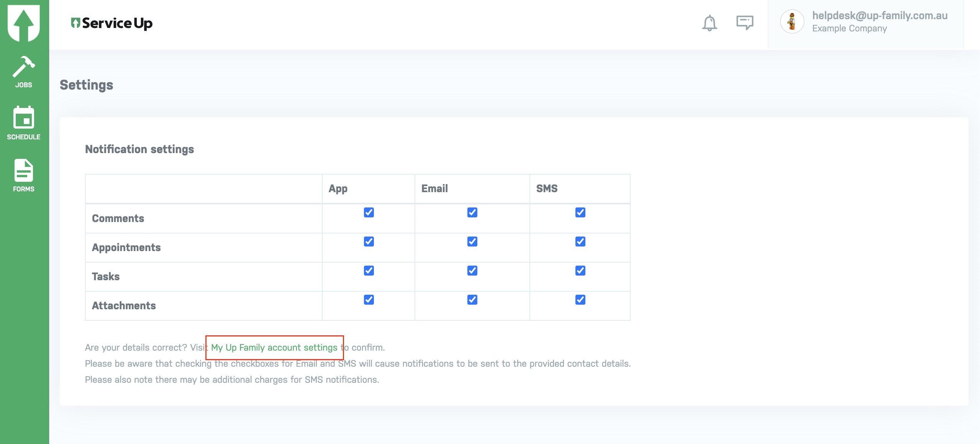Disable Appointments SMS notifications
Image resolution: width=980 pixels, height=444 pixels.
point(580,242)
